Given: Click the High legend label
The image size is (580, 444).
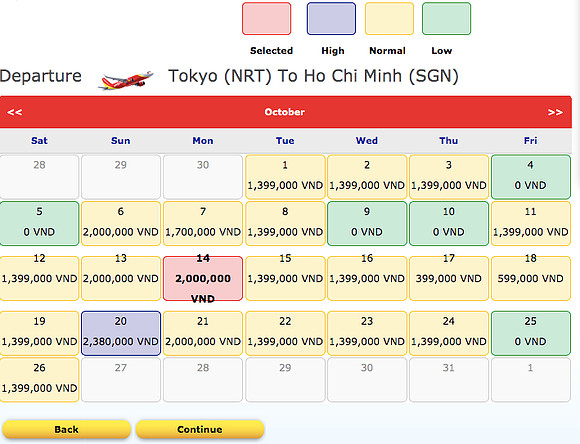Looking at the screenshot, I should point(333,51).
